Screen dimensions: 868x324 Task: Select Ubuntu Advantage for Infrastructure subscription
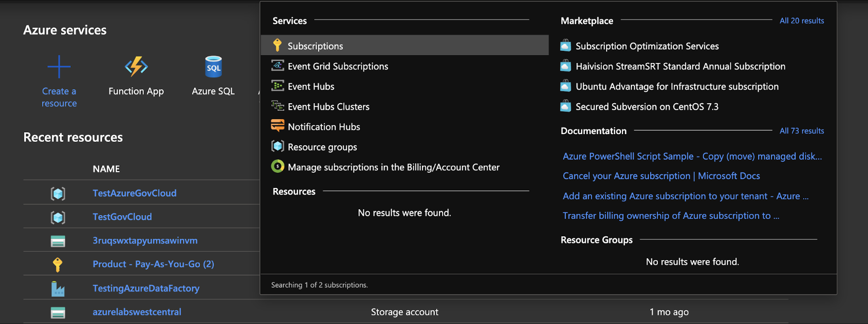(x=677, y=87)
